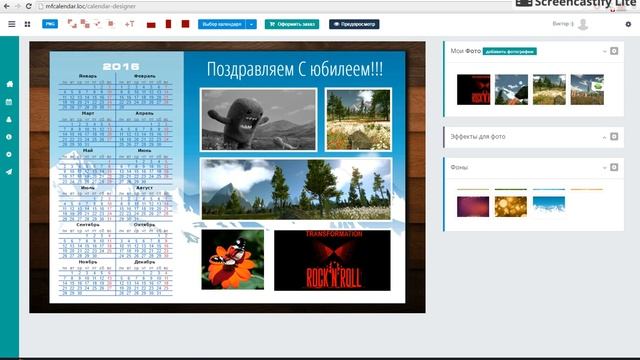Click the Выбор календаря button
Screen dimensions: 640x360
pyautogui.click(x=222, y=24)
